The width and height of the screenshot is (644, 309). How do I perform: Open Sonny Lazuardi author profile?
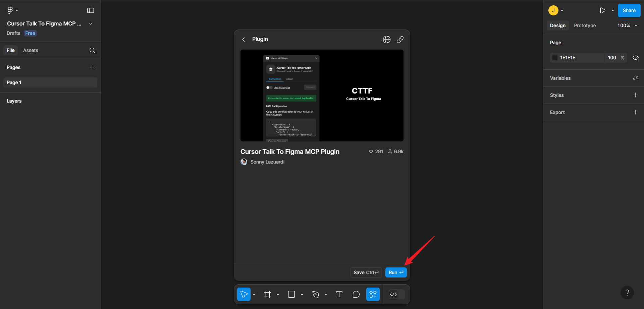coord(267,162)
